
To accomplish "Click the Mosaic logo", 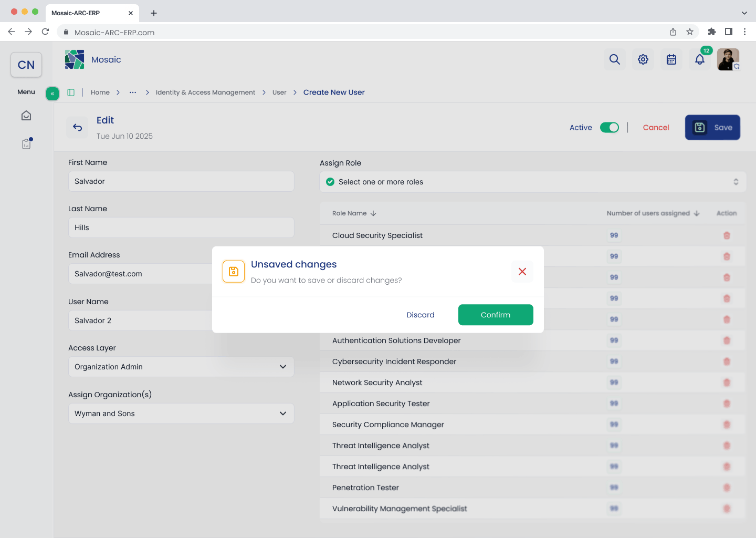I will tap(75, 59).
